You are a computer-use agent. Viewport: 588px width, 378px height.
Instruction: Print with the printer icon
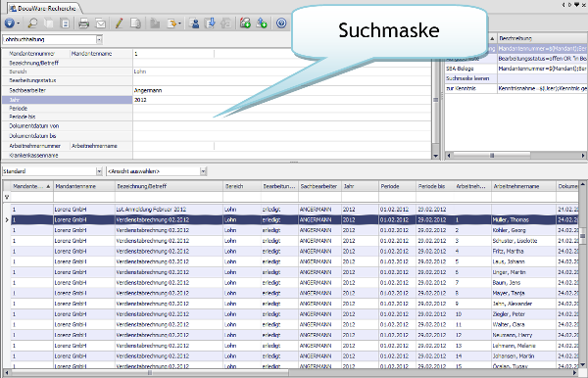pyautogui.click(x=83, y=24)
